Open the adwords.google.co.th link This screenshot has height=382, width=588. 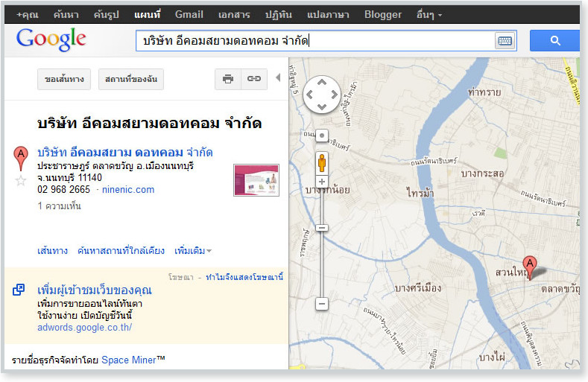(84, 327)
